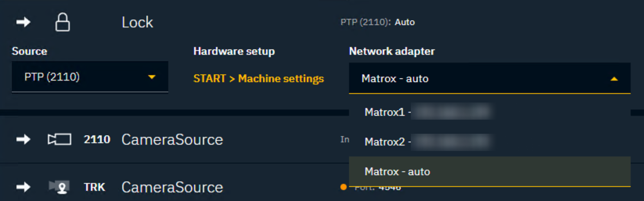The height and width of the screenshot is (201, 644).
Task: Open the Source dropdown showing PTP (2110)
Action: [x=90, y=77]
